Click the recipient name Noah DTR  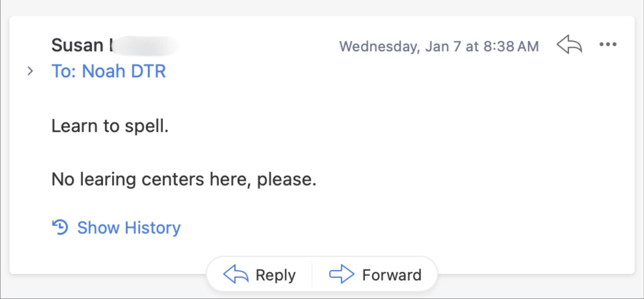[124, 71]
